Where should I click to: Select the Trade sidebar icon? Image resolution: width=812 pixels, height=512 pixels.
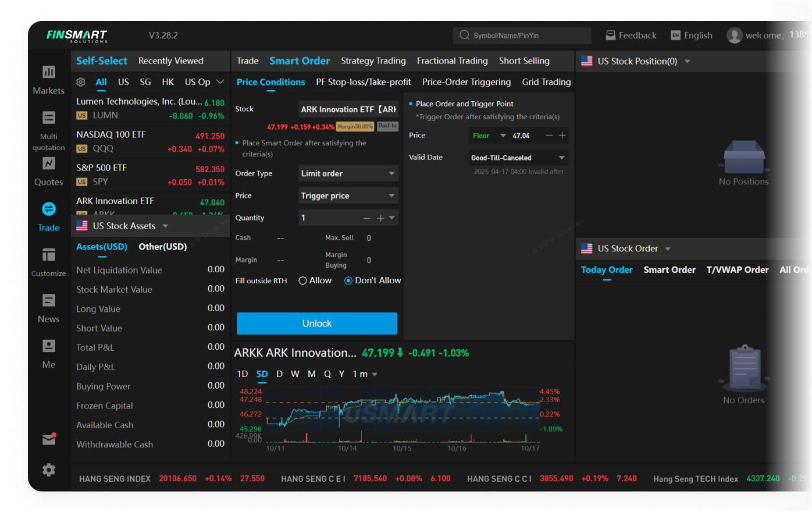[x=49, y=209]
